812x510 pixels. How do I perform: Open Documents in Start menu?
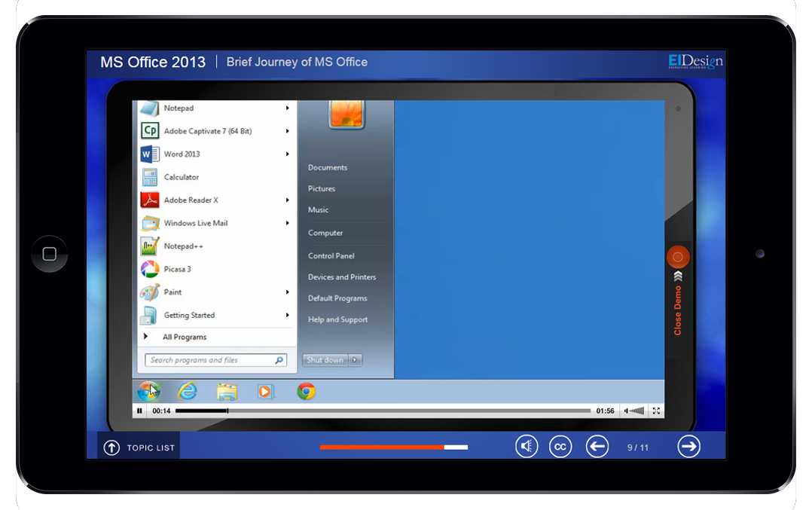pos(327,167)
